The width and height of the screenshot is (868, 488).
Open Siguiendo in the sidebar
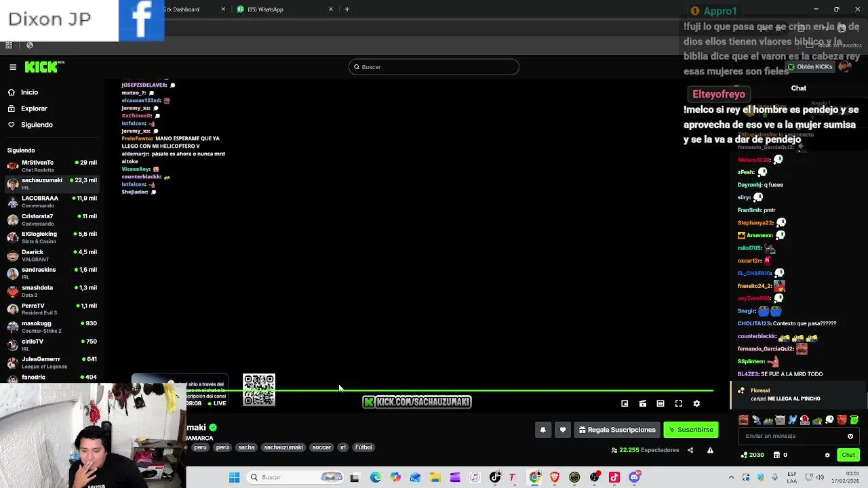tap(37, 125)
